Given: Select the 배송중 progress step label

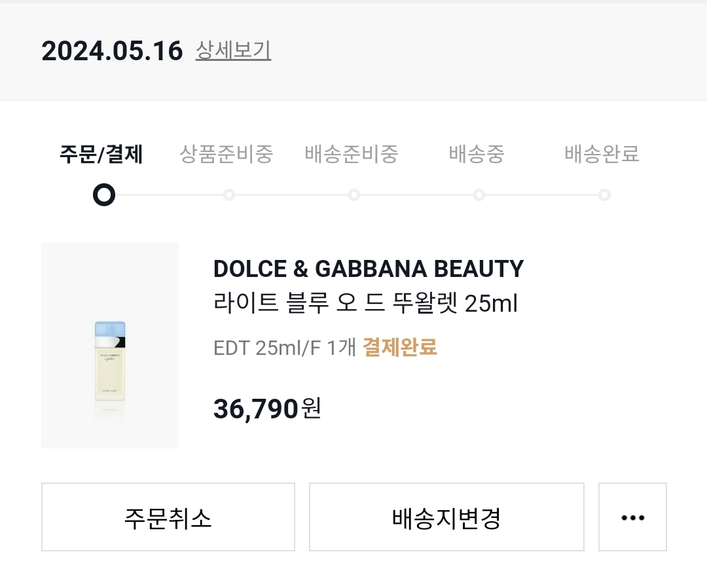Looking at the screenshot, I should point(477,155).
